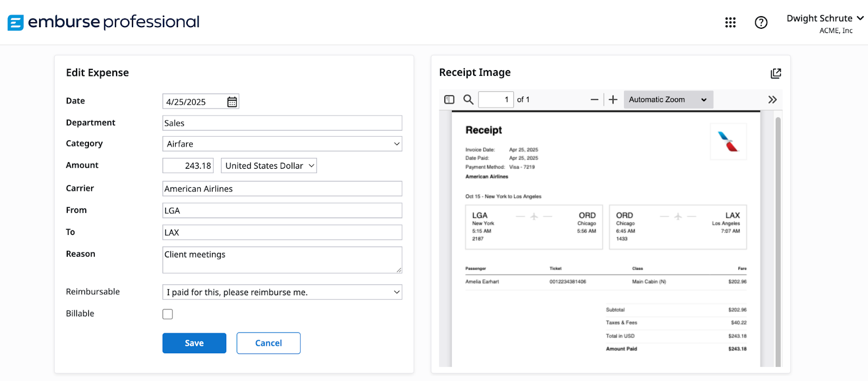Click the Department field containing Sales

click(282, 123)
